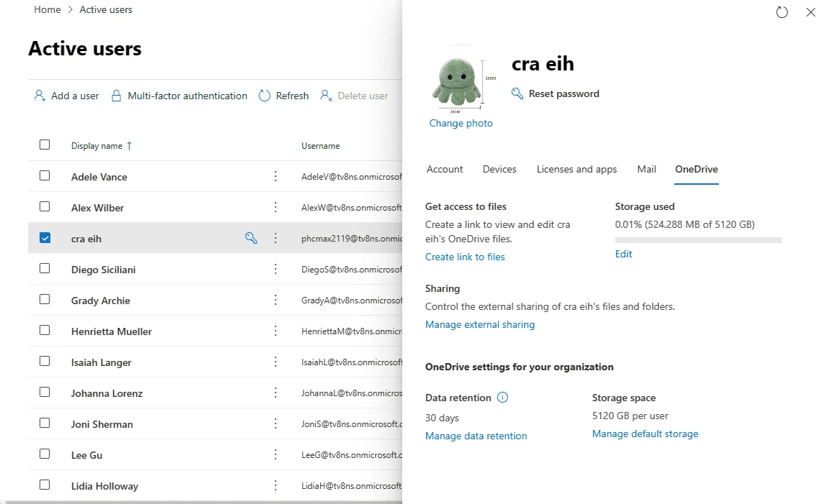
Task: Check the Diego Siciliani checkbox
Action: 45,268
